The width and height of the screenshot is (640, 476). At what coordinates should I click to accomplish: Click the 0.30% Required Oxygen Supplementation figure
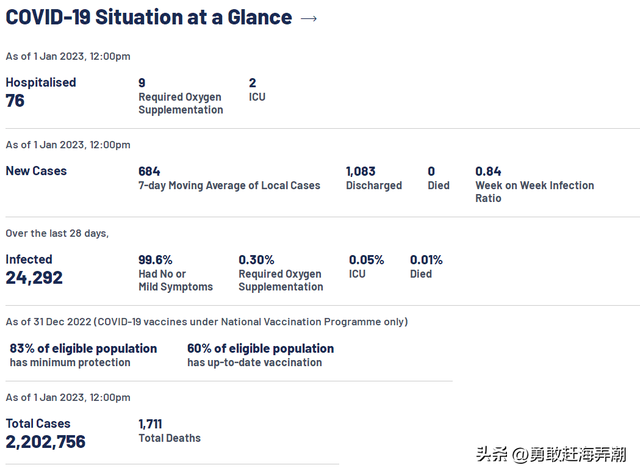(256, 259)
